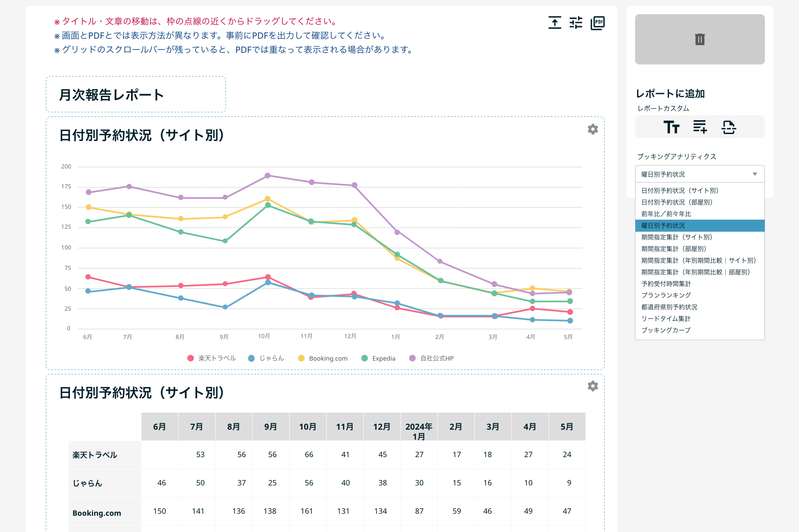Add a title with Tt icon
The width and height of the screenshot is (799, 532).
pos(671,127)
